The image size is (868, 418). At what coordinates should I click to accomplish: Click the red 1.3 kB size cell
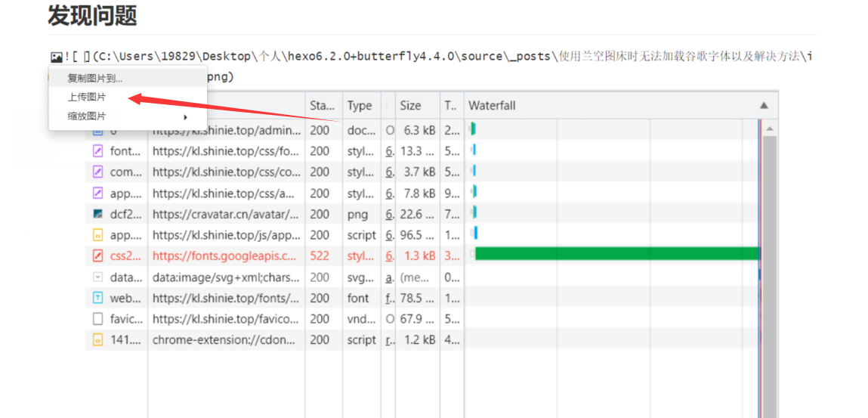click(419, 256)
